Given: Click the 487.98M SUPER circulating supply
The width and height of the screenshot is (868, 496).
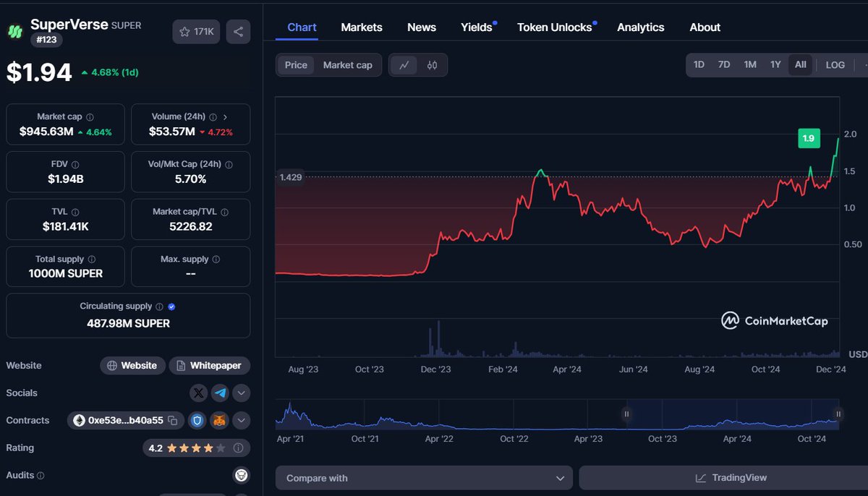Looking at the screenshot, I should [128, 323].
